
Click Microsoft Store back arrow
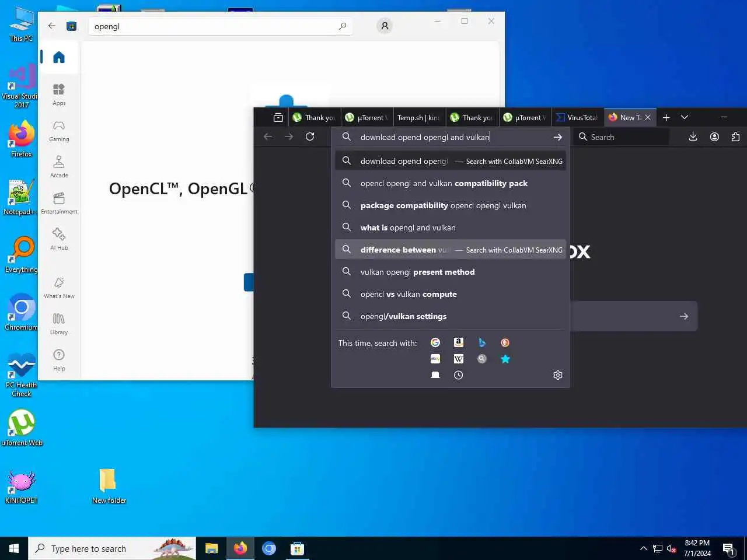point(52,26)
